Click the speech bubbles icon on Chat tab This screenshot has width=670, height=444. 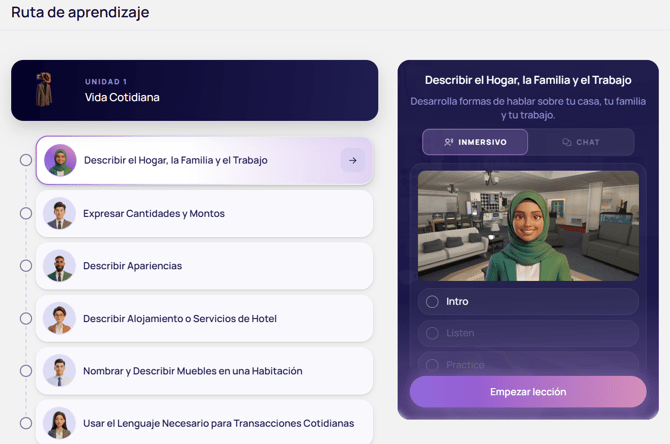click(567, 142)
